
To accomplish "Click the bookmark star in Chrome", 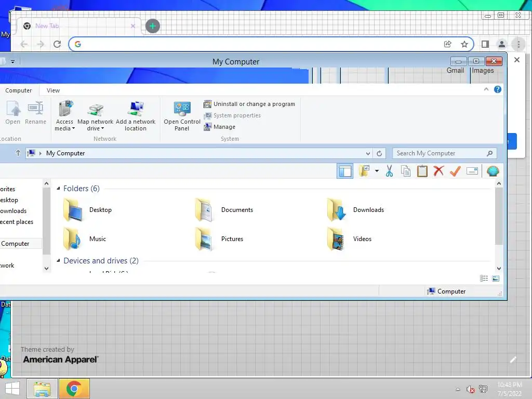I will click(x=464, y=44).
